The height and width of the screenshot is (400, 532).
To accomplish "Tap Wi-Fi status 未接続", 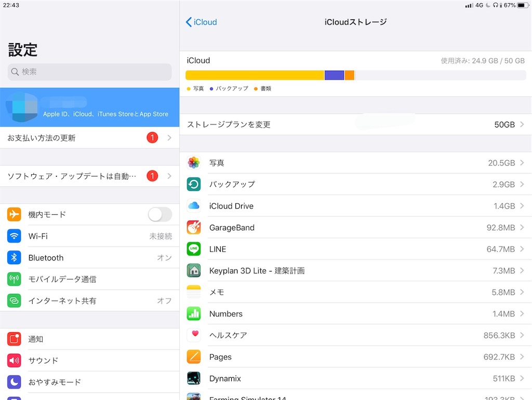I will (x=161, y=236).
